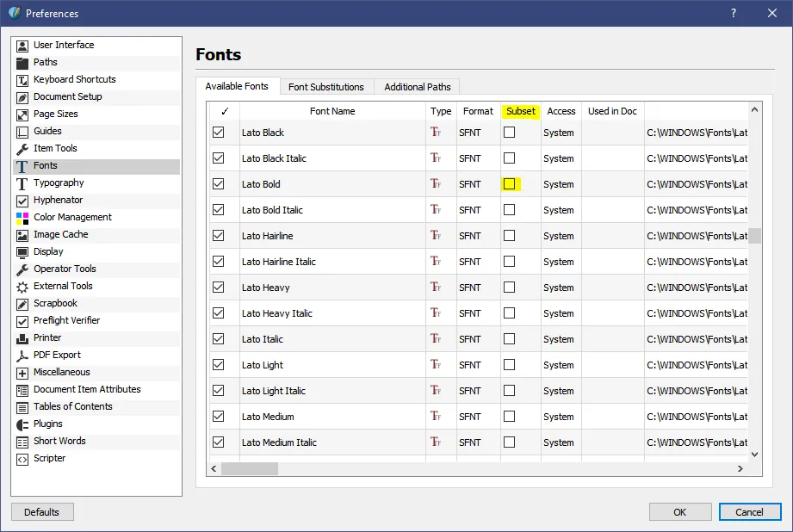The width and height of the screenshot is (793, 532).
Task: Confirm preferences with OK button
Action: [x=679, y=512]
